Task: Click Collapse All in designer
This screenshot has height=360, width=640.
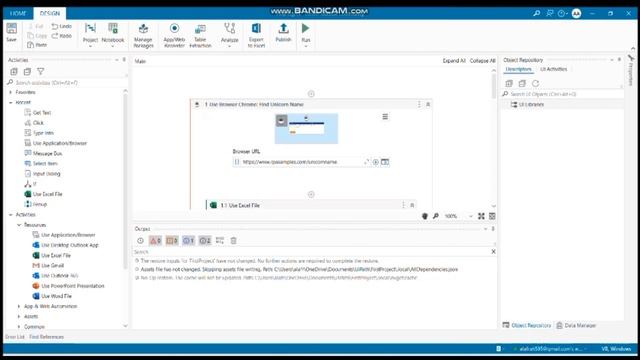Action: click(482, 61)
